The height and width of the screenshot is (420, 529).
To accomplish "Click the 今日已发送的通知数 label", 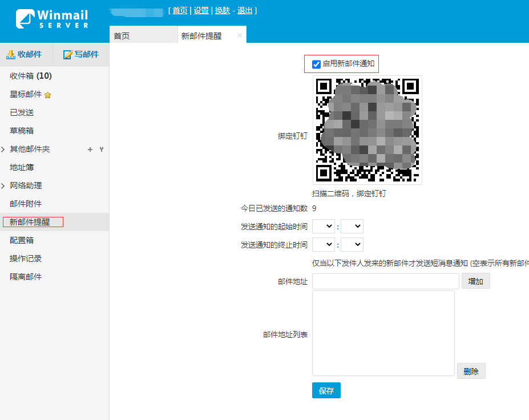I will [274, 208].
